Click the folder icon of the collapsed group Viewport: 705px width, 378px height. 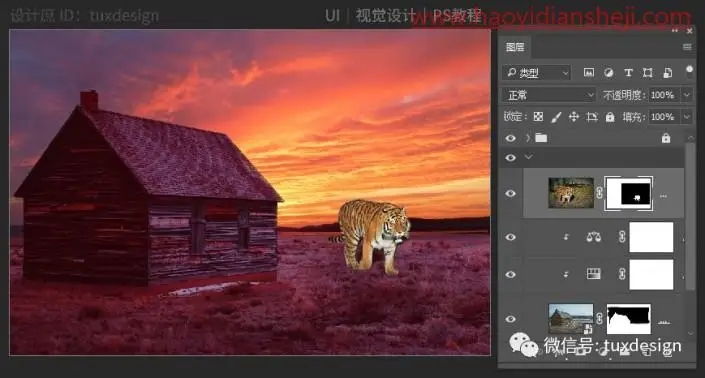[541, 138]
